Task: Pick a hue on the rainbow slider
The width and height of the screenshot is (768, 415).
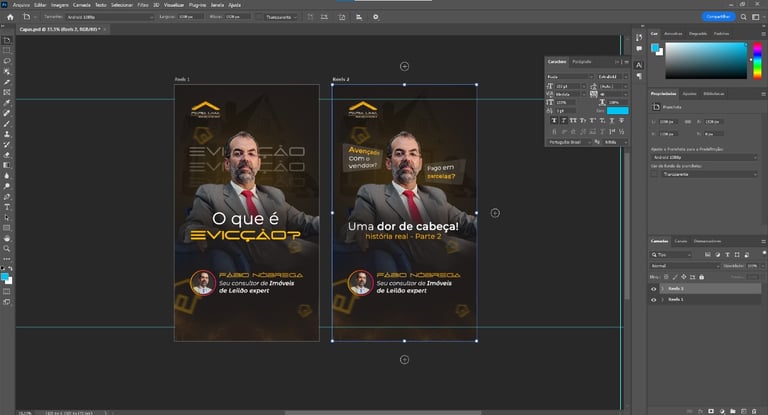Action: click(x=757, y=60)
